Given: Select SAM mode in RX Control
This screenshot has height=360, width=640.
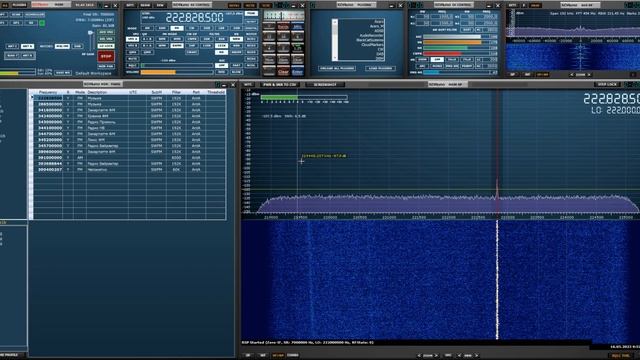Looking at the screenshot, I should pos(162,28).
